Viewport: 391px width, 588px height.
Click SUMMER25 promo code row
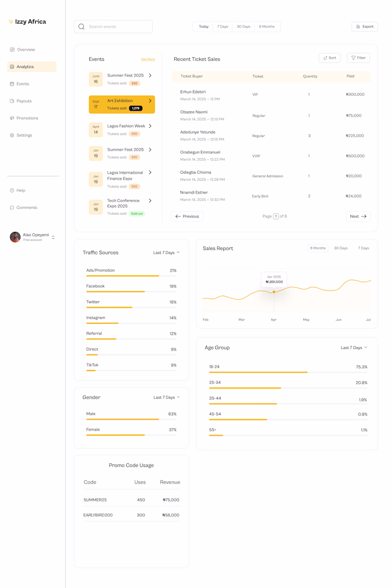[x=131, y=500]
